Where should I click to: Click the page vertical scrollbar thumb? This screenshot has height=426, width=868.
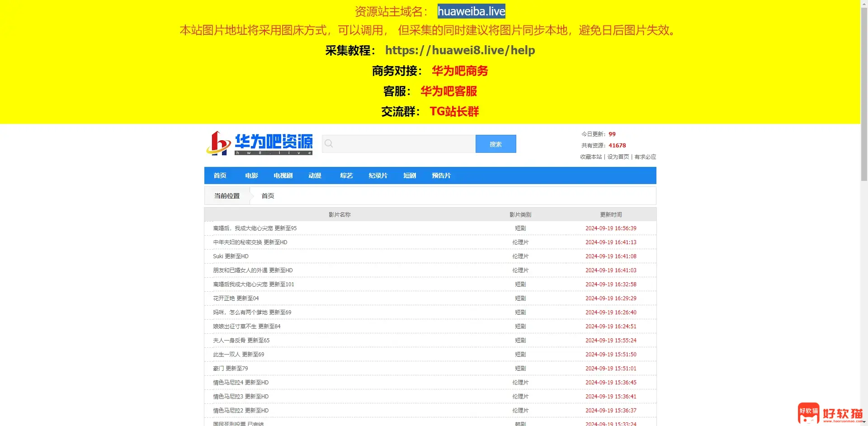click(x=864, y=94)
